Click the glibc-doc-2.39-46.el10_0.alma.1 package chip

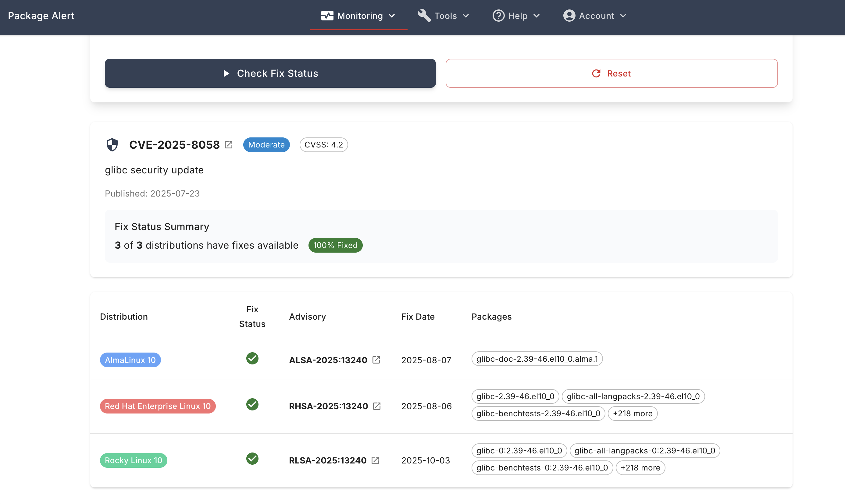point(537,359)
